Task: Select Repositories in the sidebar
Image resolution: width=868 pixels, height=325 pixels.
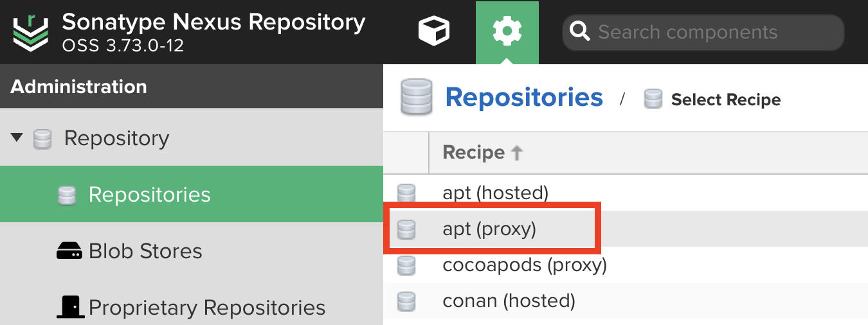Action: pos(149,195)
